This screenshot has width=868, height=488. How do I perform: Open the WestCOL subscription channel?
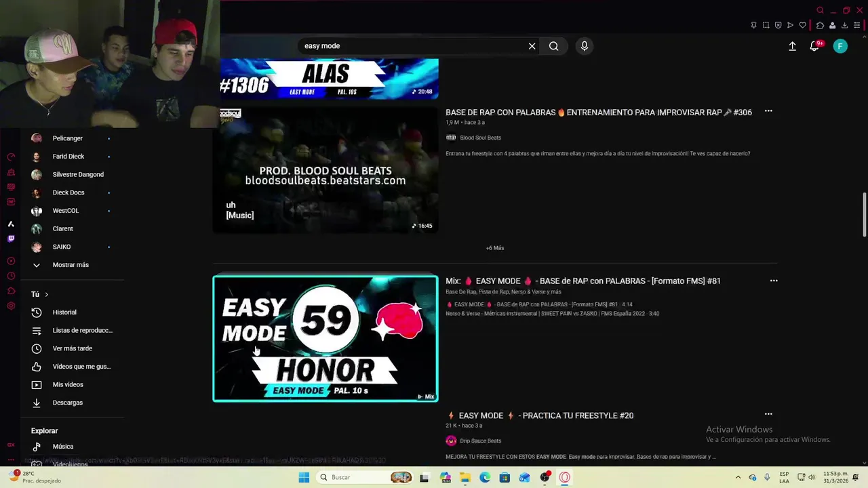point(71,211)
